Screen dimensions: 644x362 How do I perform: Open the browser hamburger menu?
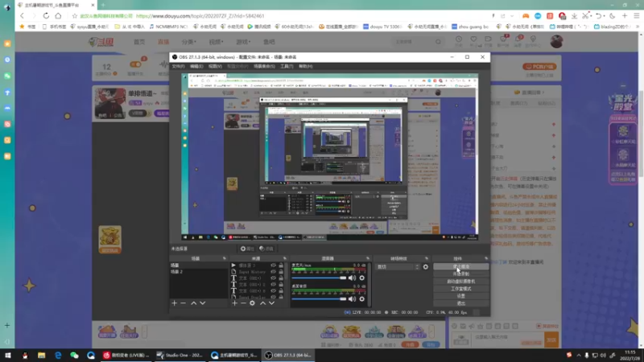(x=637, y=16)
